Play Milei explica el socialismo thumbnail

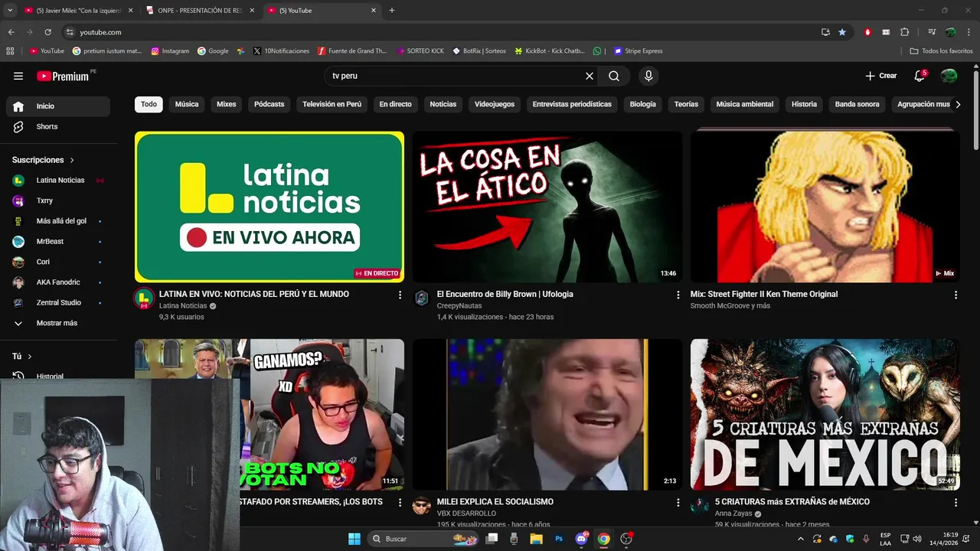(x=547, y=415)
